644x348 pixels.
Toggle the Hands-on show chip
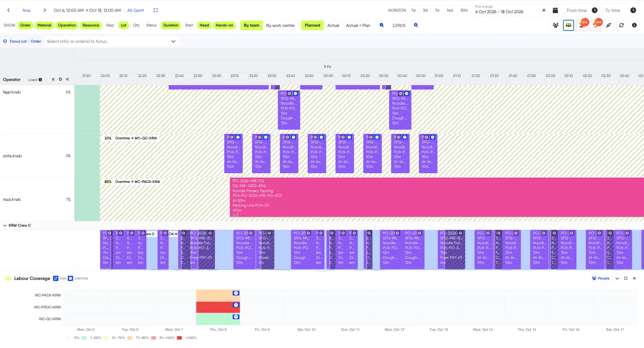tap(224, 25)
